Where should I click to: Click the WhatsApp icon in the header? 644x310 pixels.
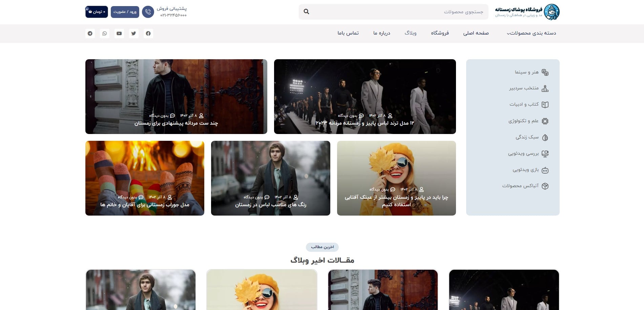pyautogui.click(x=104, y=34)
